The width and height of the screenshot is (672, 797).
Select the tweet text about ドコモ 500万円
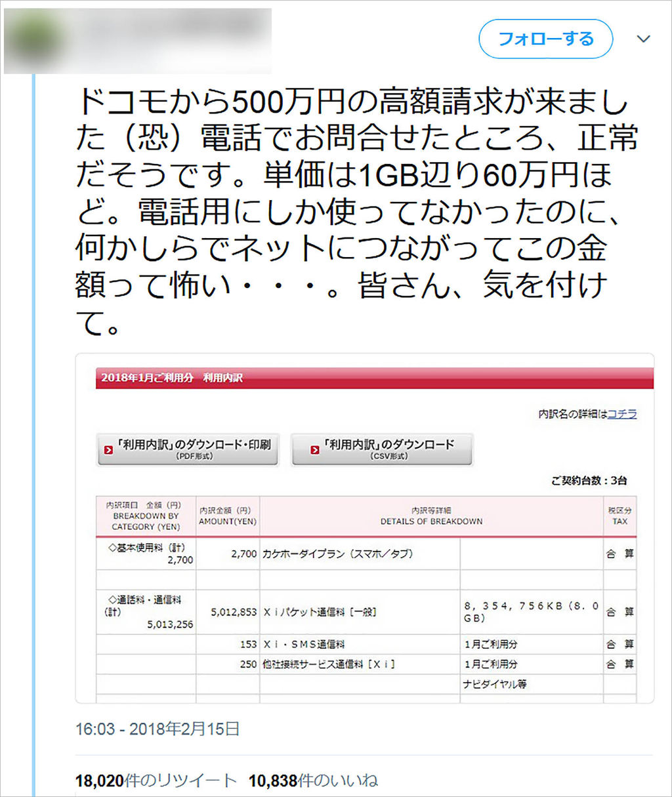click(x=356, y=212)
